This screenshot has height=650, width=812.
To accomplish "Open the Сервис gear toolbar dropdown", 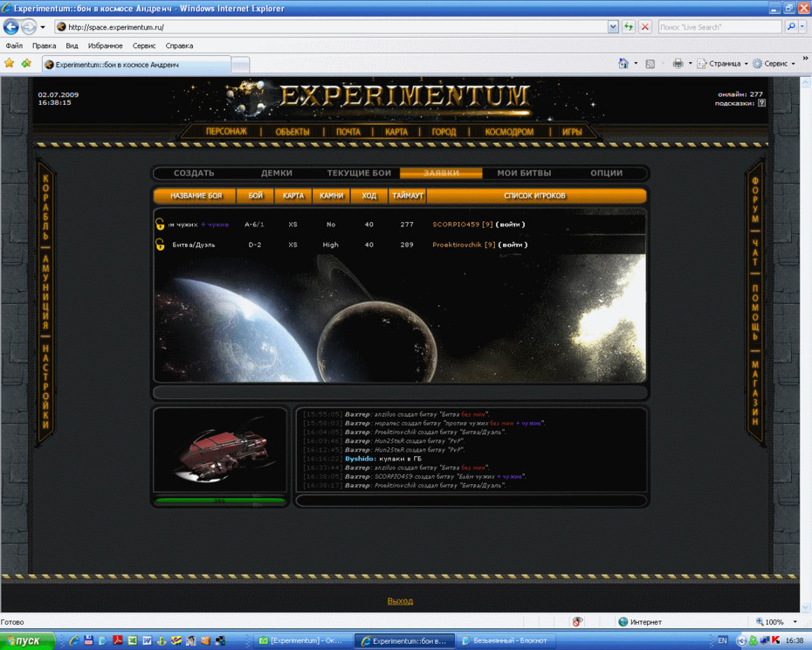I will click(774, 64).
